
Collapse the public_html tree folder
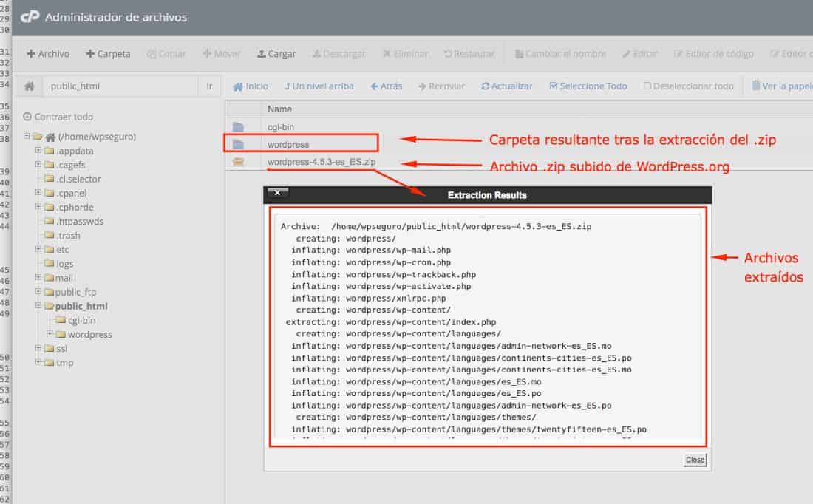pos(38,305)
